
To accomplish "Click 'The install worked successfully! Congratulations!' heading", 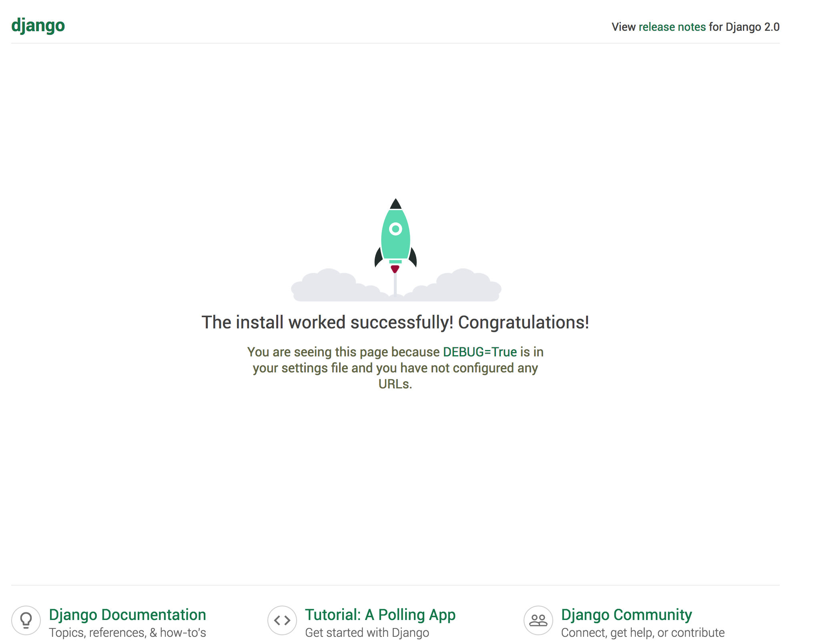I will pyautogui.click(x=395, y=322).
